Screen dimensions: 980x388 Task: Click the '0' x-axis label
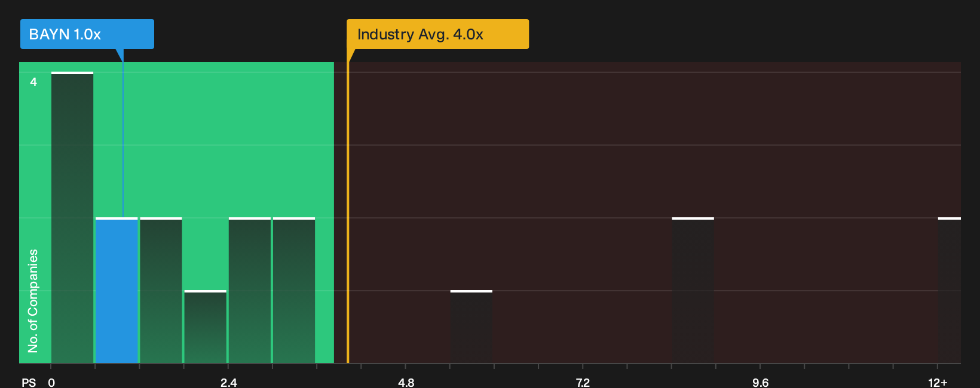pyautogui.click(x=51, y=383)
